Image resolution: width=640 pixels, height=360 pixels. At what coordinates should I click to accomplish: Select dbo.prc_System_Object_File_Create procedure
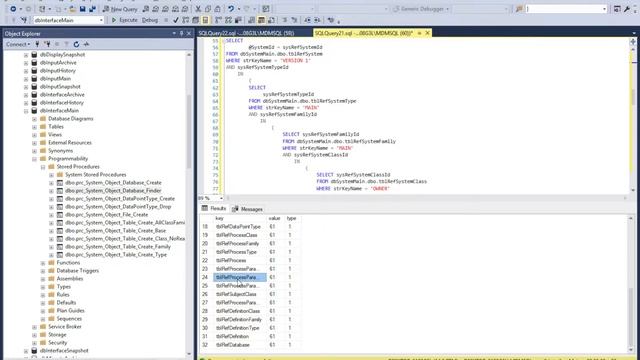tap(107, 215)
